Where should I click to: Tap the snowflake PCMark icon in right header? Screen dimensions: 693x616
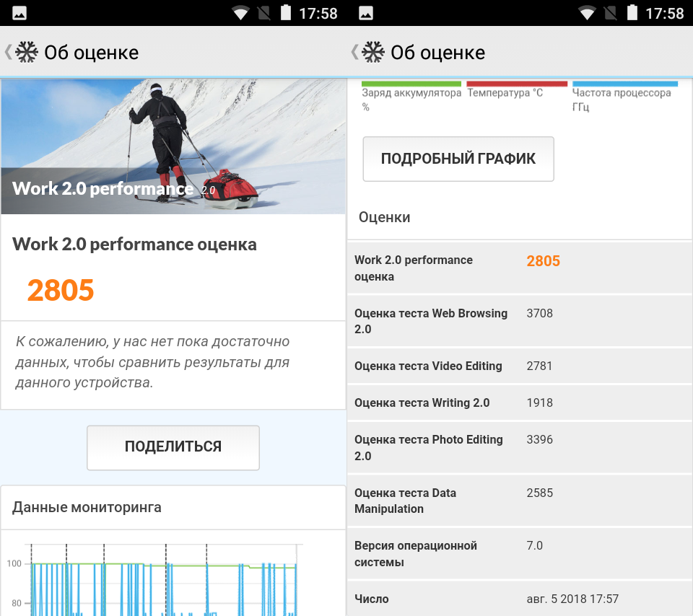[373, 52]
